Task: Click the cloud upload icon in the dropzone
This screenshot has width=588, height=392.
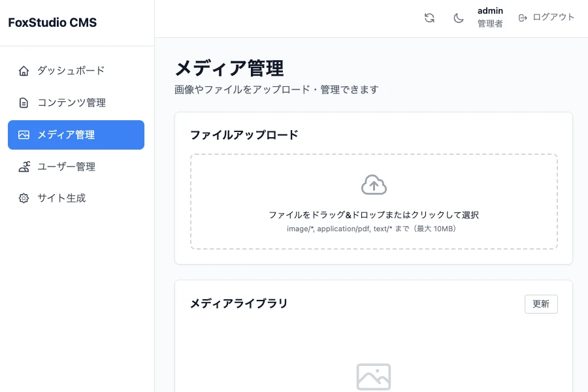Action: coord(374,184)
